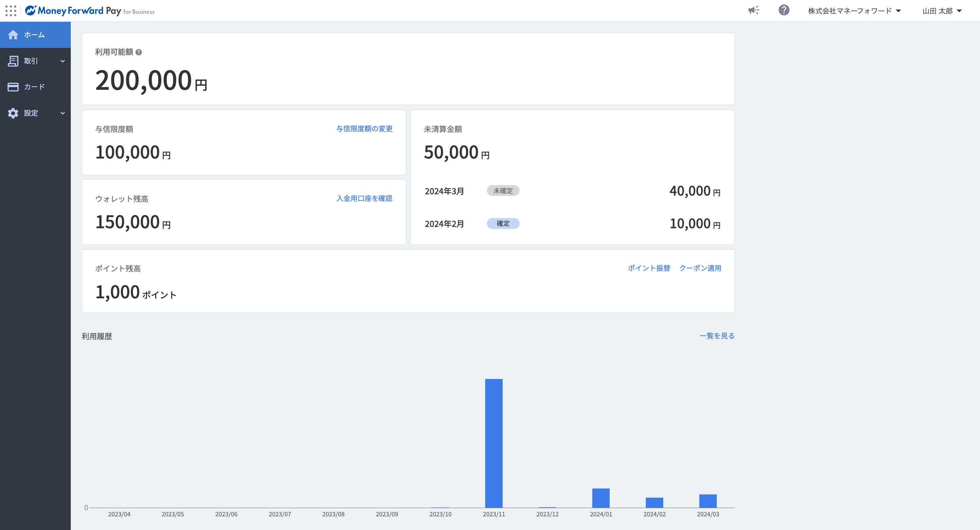This screenshot has width=980, height=530.
Task: Expand the 設定 sidebar chevron
Action: tap(63, 113)
